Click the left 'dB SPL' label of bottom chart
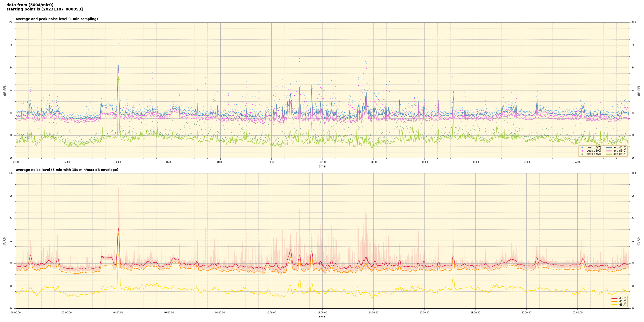This screenshot has height=322, width=644. (x=5, y=241)
